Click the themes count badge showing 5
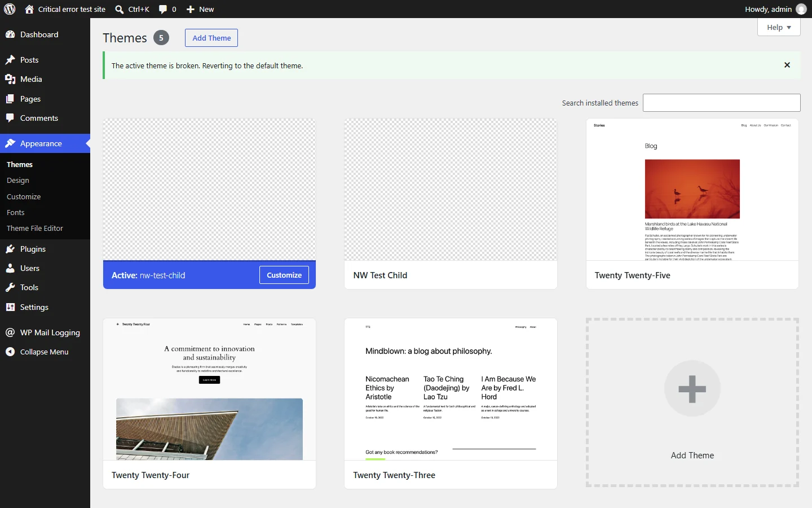 [161, 38]
